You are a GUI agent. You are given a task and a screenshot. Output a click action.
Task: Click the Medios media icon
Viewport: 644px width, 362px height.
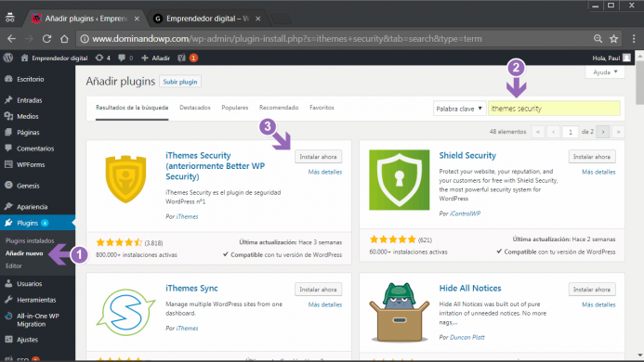[8, 116]
